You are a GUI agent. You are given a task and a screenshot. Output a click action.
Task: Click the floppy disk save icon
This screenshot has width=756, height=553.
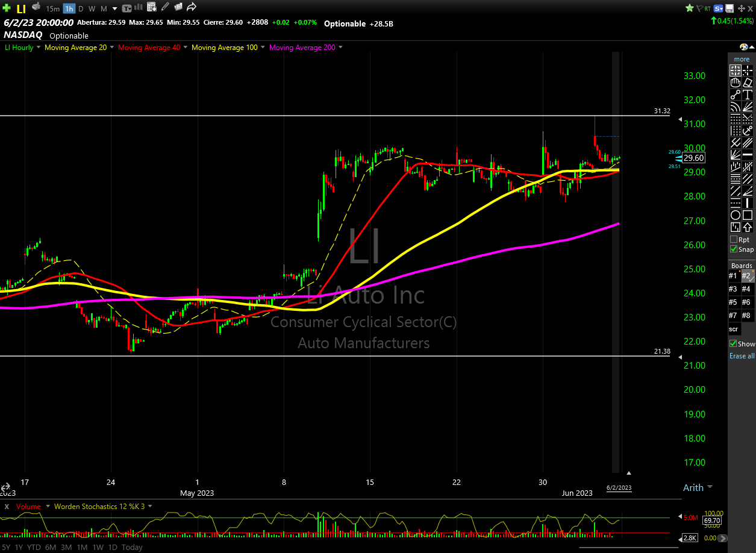729,8
